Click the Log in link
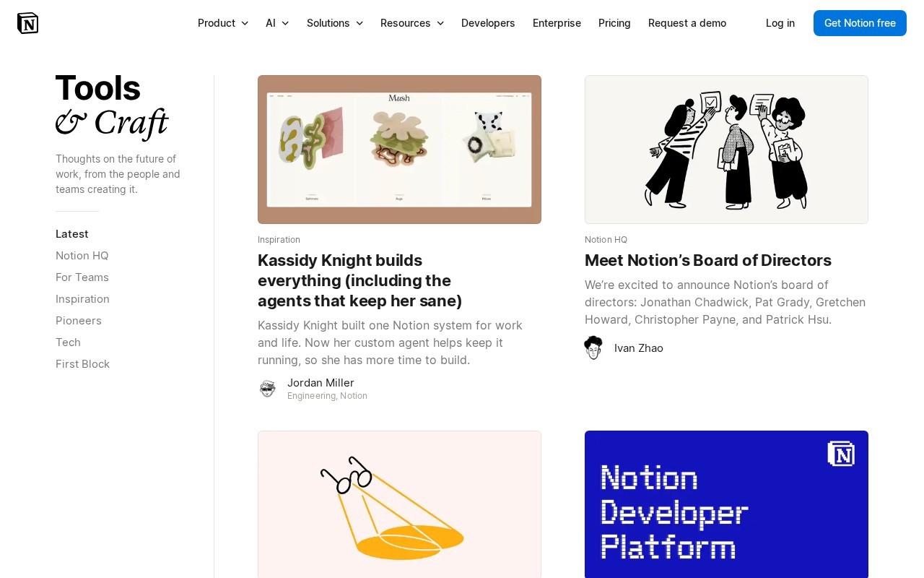Viewport: 924px width, 578px height. [x=780, y=23]
